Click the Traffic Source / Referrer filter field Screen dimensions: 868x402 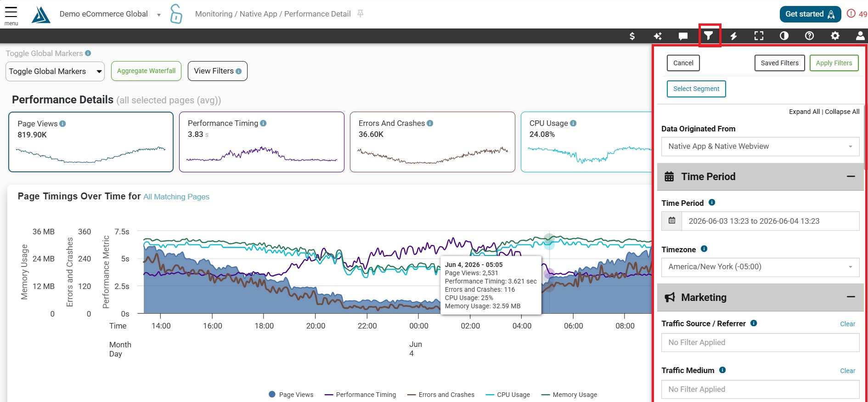760,342
